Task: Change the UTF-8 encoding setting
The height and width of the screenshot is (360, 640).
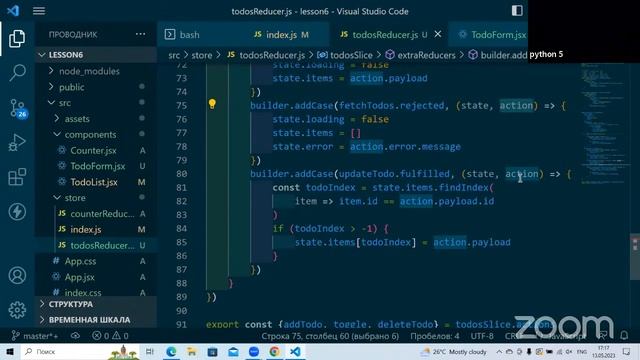Action: pyautogui.click(x=482, y=336)
